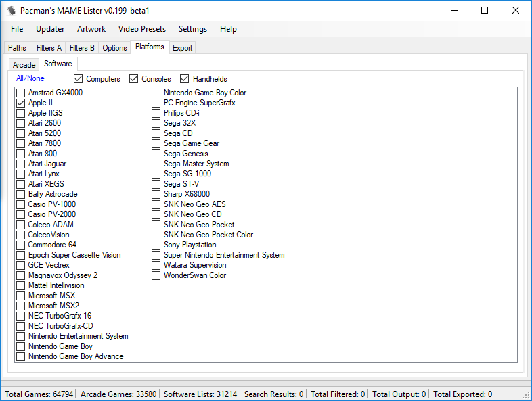The height and width of the screenshot is (401, 532).
Task: Enable the Atari 5200 checkbox
Action: [21, 133]
